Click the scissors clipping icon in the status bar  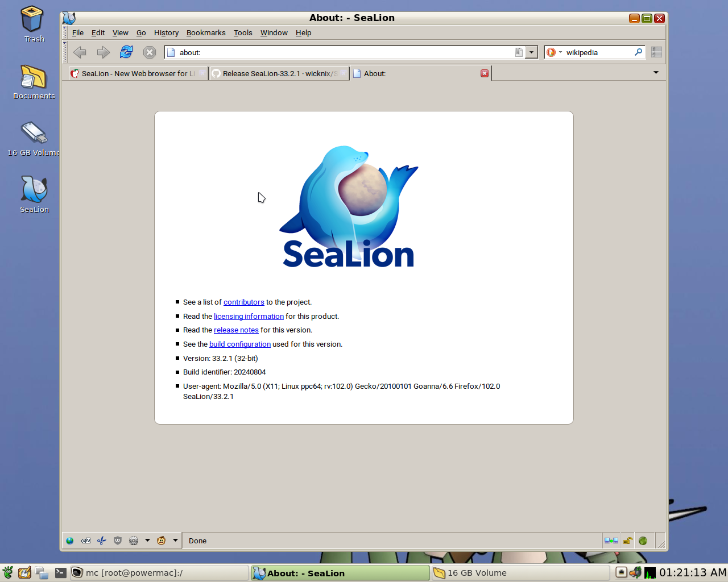(x=101, y=541)
